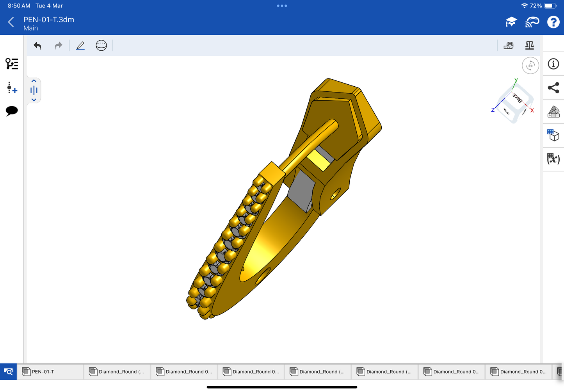The height and width of the screenshot is (392, 564).
Task: Open the Variables table icon
Action: (553, 159)
